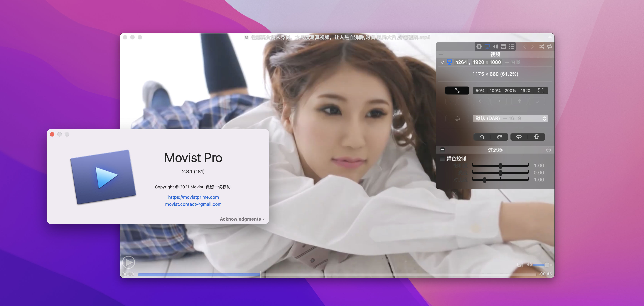
Task: Enter full screen with the brackets icon
Action: (541, 91)
